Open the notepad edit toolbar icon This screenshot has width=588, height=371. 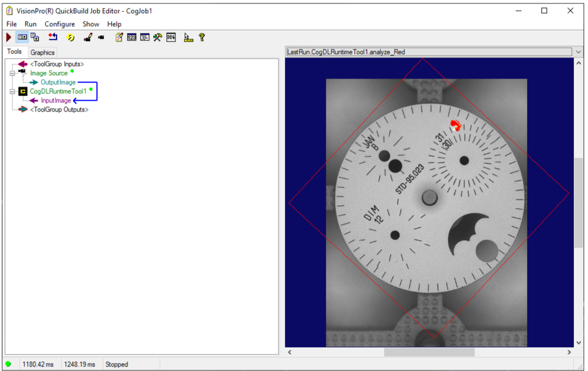pos(119,38)
